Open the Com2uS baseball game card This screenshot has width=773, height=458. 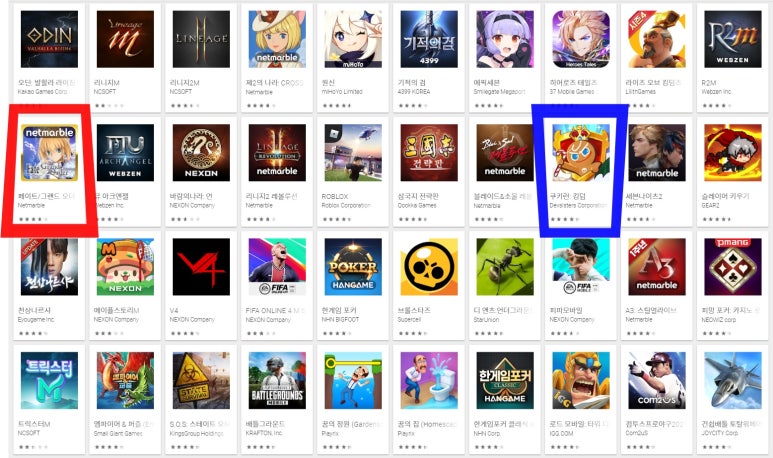(x=657, y=399)
